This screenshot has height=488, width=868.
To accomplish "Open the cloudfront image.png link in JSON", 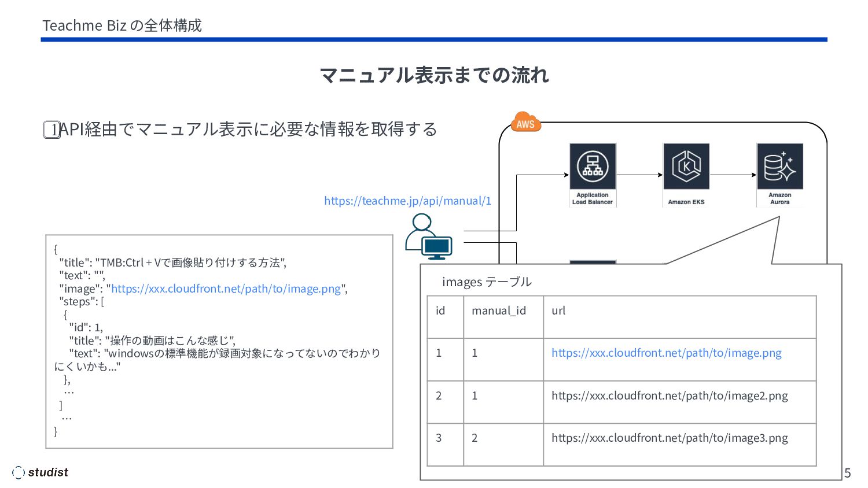I will pyautogui.click(x=226, y=289).
